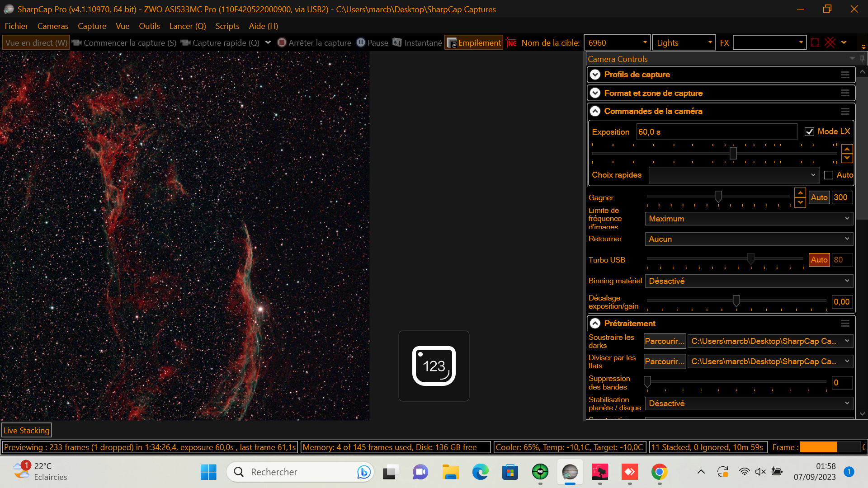The image size is (868, 488).
Task: Toggle Auto for Turbo USB
Action: tap(819, 260)
